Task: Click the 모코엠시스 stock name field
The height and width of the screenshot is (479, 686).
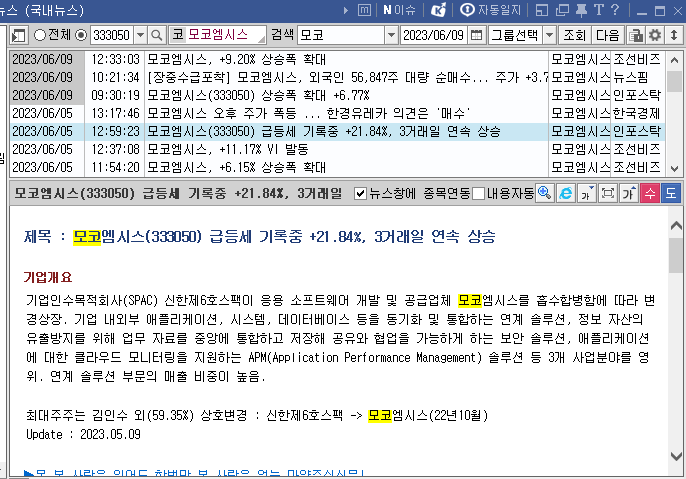Action: 218,35
